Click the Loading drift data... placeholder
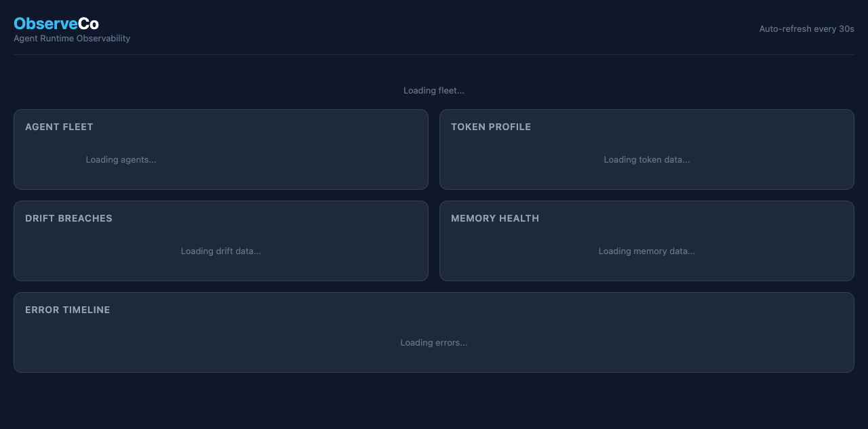 [221, 251]
